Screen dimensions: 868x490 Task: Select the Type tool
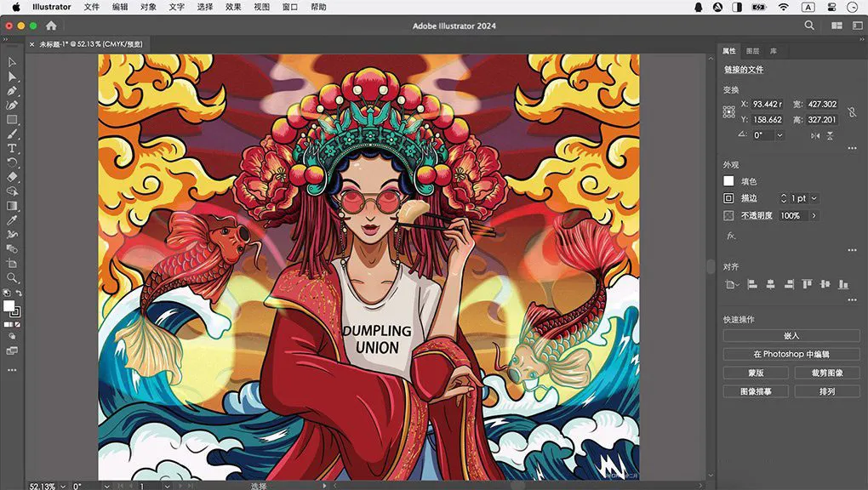pyautogui.click(x=12, y=149)
